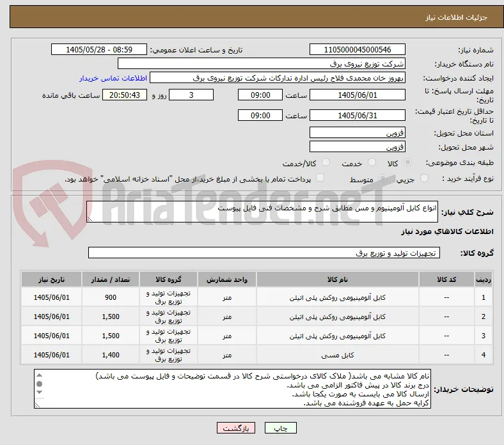Click the remaining days field showing 3
The width and height of the screenshot is (504, 445).
click(x=191, y=95)
